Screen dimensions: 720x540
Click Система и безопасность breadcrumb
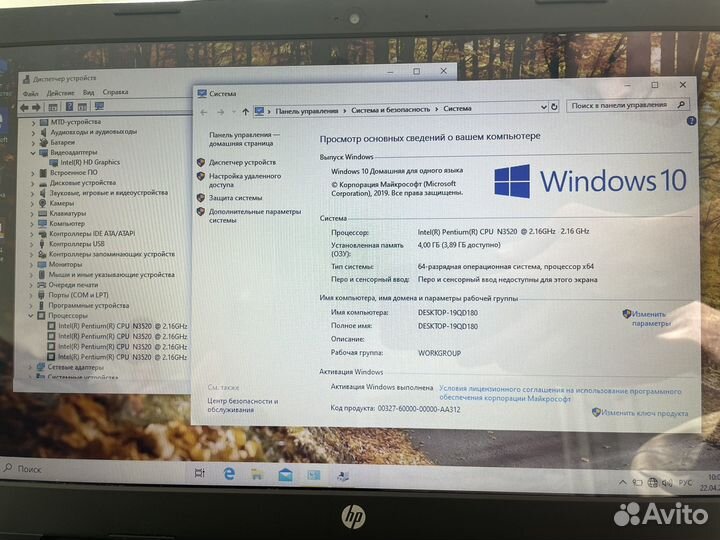(390, 110)
